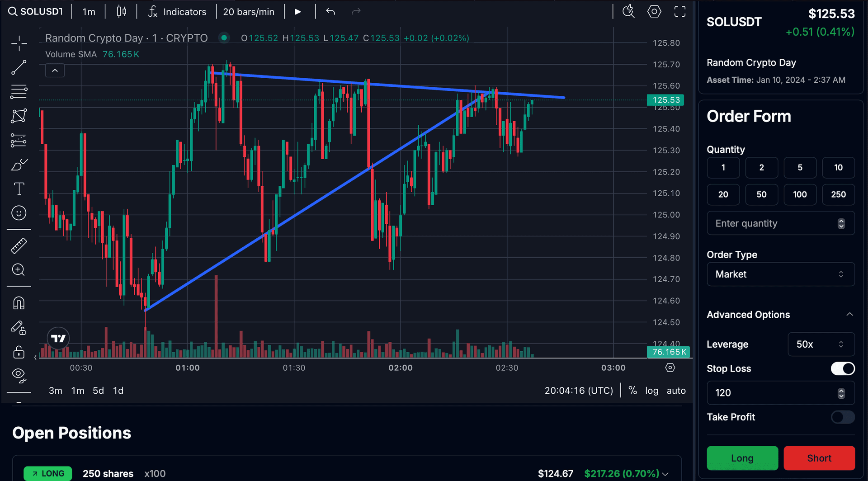
Task: Open candlestick chart style menu
Action: [x=121, y=12]
